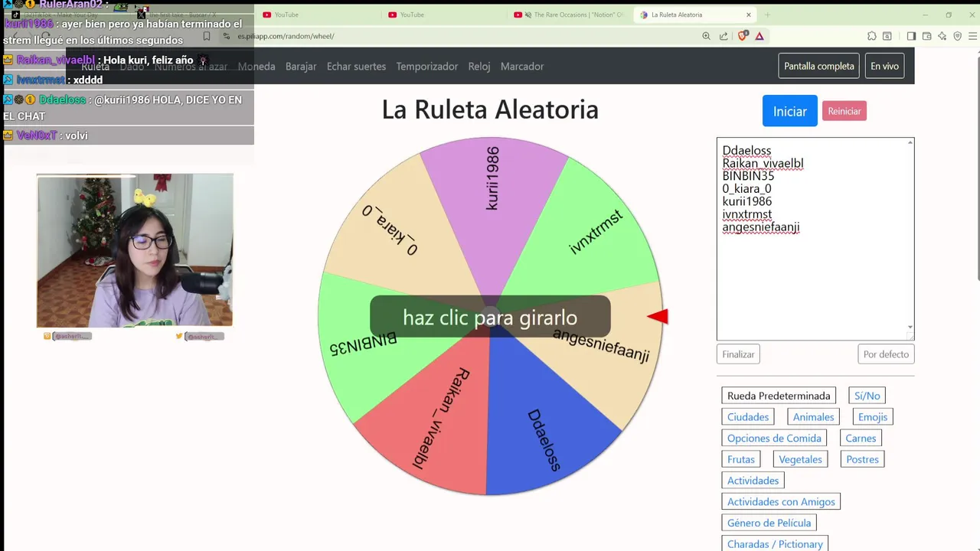This screenshot has width=980, height=551.
Task: Open a new browser tab with plus
Action: [767, 15]
